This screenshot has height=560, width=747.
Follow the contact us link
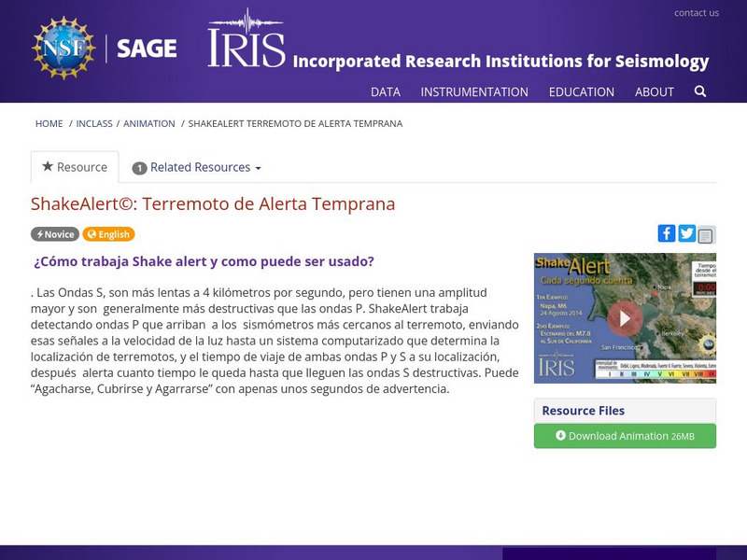point(696,13)
